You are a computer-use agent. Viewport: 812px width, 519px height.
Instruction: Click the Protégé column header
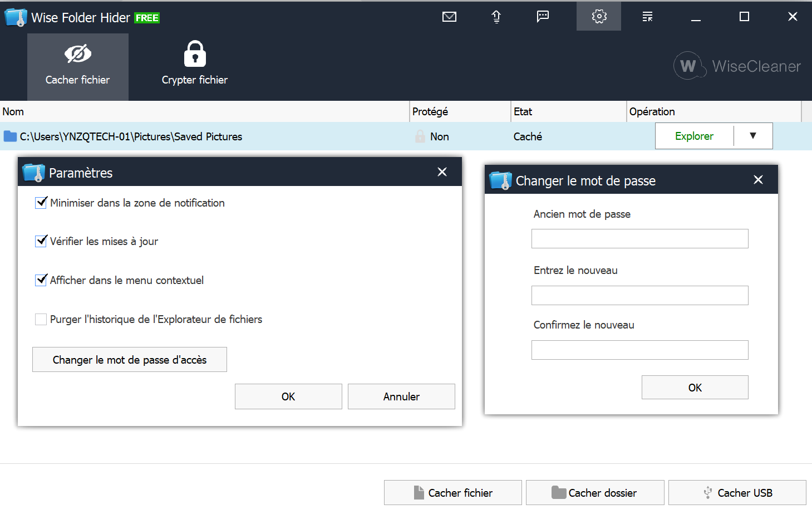(x=460, y=111)
